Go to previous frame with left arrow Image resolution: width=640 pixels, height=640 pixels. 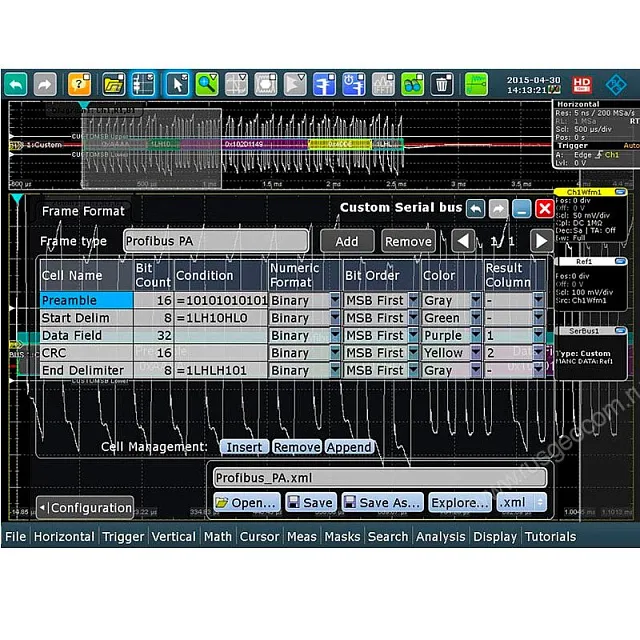point(463,241)
